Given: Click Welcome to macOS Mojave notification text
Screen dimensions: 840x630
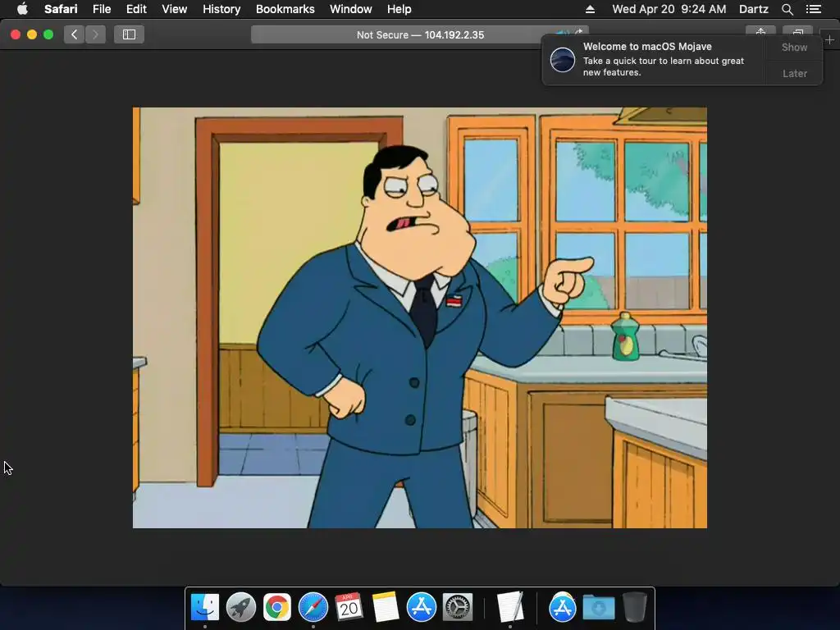Looking at the screenshot, I should [647, 47].
